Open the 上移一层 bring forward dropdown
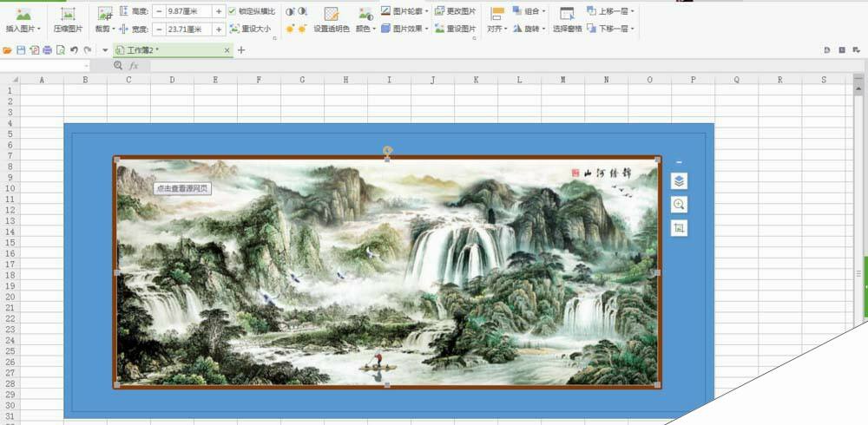Screen dimensions: 868x425 click(610, 11)
